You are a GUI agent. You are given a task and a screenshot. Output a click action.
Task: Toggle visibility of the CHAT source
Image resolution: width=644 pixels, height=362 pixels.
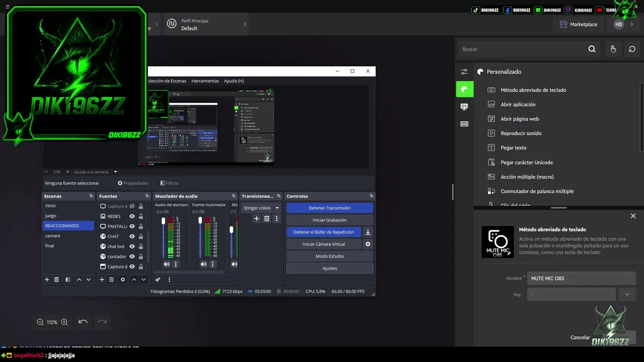tap(132, 236)
